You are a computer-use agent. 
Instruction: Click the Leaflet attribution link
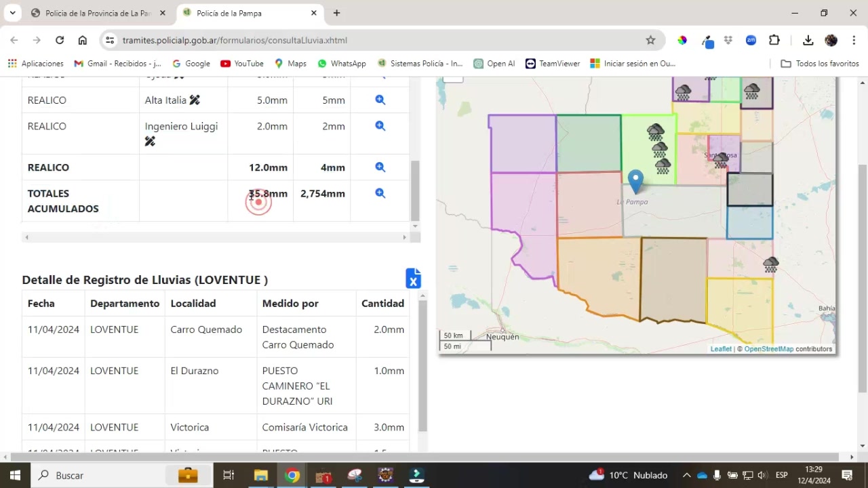point(721,349)
